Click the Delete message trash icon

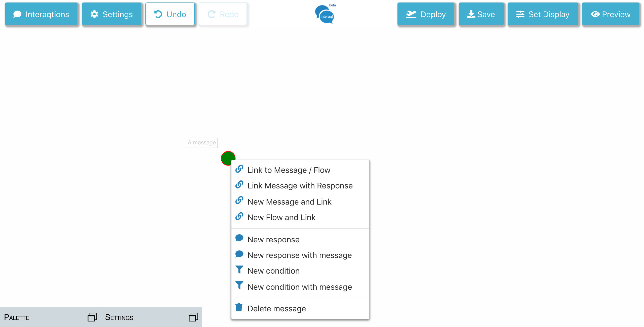[239, 308]
